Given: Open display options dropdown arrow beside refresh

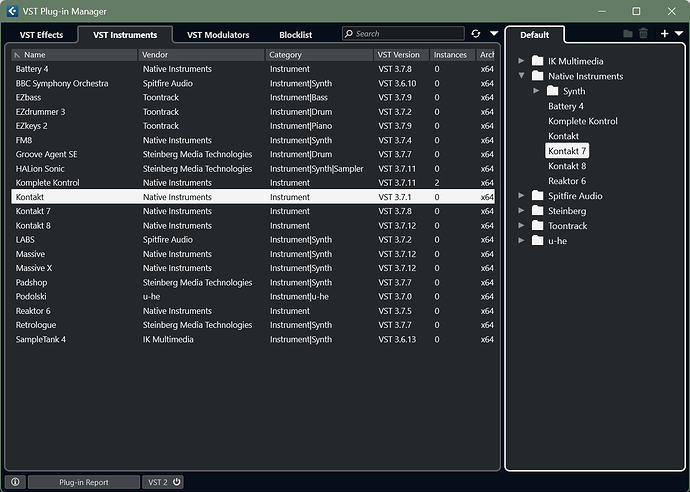Looking at the screenshot, I should click(494, 33).
